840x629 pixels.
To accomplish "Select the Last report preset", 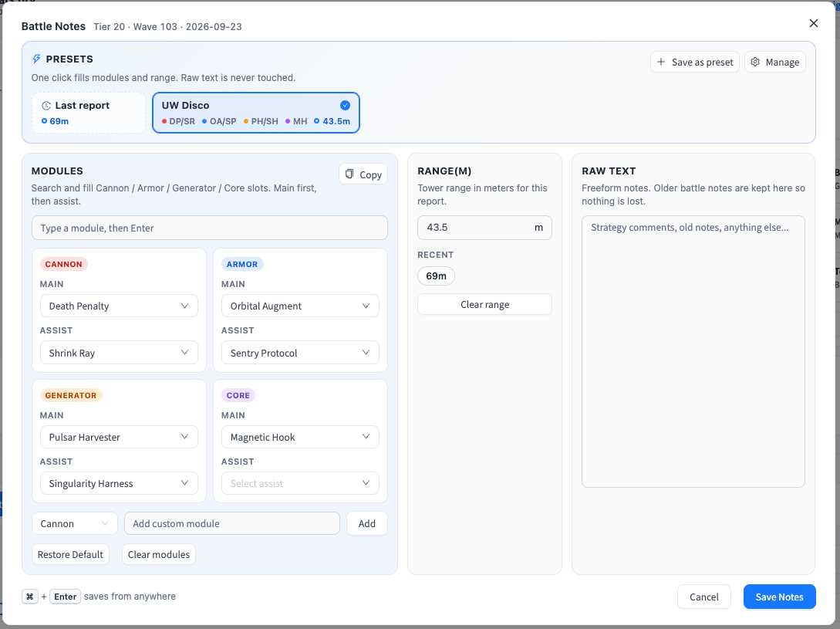I will pyautogui.click(x=89, y=113).
